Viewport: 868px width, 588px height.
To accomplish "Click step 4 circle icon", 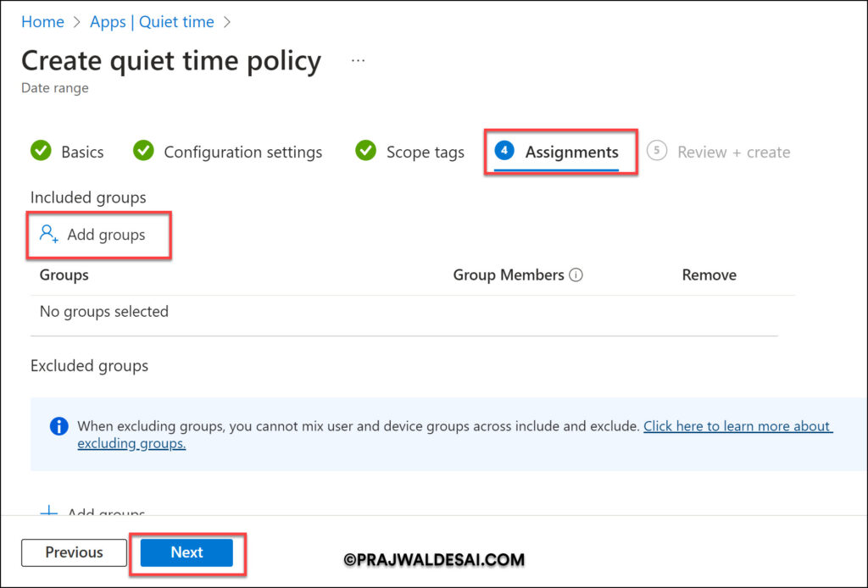I will click(x=504, y=151).
